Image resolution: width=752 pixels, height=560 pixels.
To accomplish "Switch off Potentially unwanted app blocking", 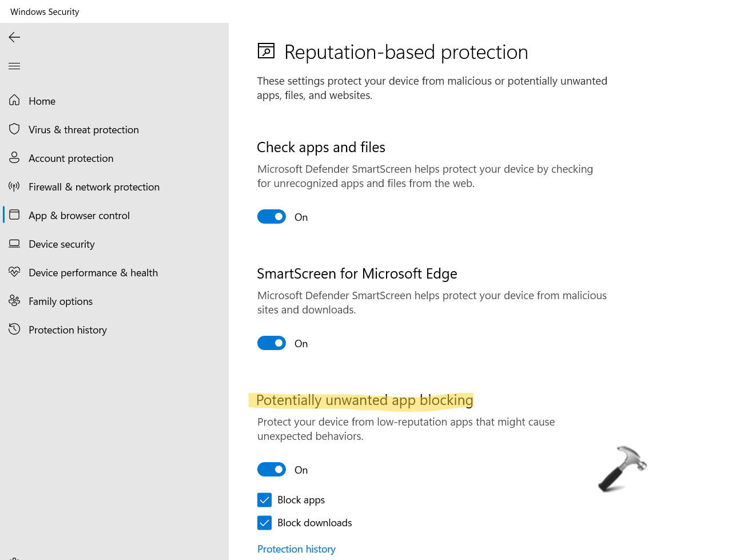I will [272, 470].
